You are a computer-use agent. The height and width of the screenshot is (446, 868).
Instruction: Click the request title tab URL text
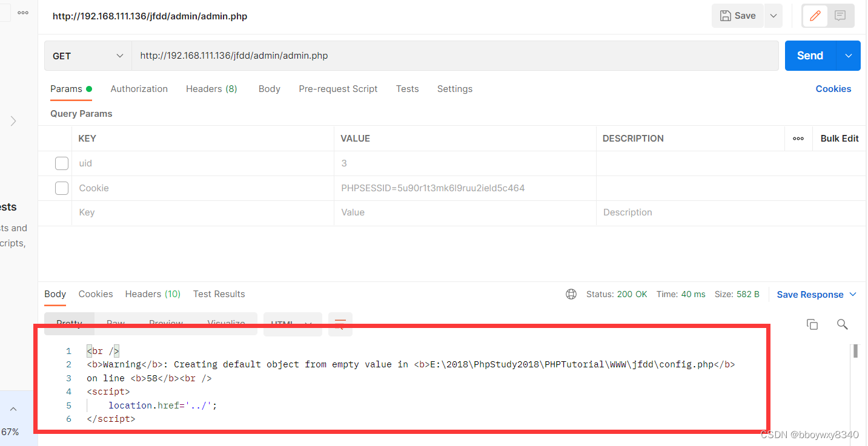coord(150,16)
